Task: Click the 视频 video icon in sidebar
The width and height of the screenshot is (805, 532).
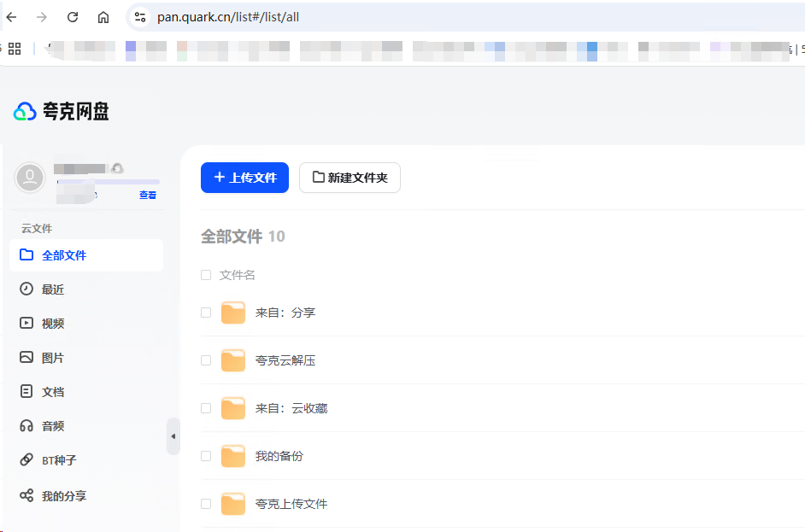Action: (x=26, y=324)
